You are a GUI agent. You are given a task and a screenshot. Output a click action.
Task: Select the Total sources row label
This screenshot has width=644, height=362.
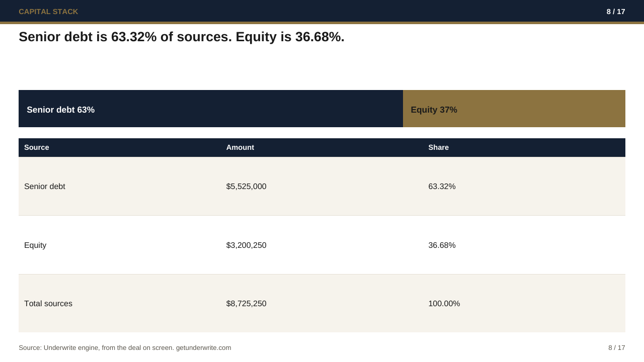[48, 304]
